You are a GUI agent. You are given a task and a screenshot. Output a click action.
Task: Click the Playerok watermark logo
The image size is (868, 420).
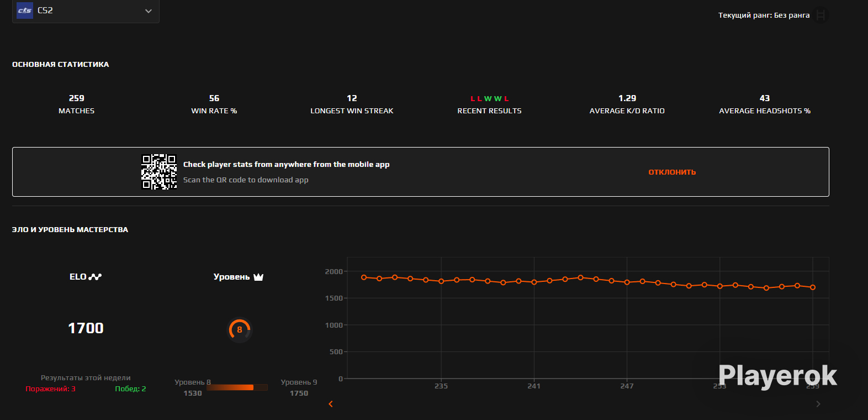coord(777,376)
